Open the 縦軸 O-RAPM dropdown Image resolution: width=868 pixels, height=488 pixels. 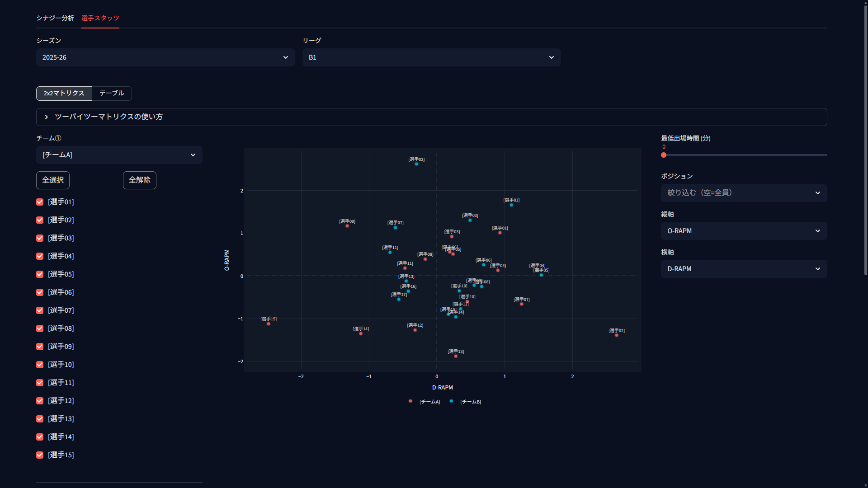744,231
